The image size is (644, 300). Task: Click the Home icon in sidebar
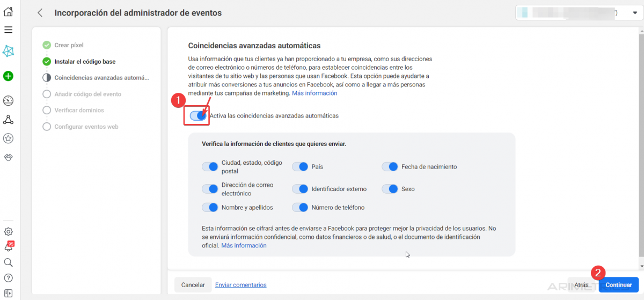[x=8, y=11]
